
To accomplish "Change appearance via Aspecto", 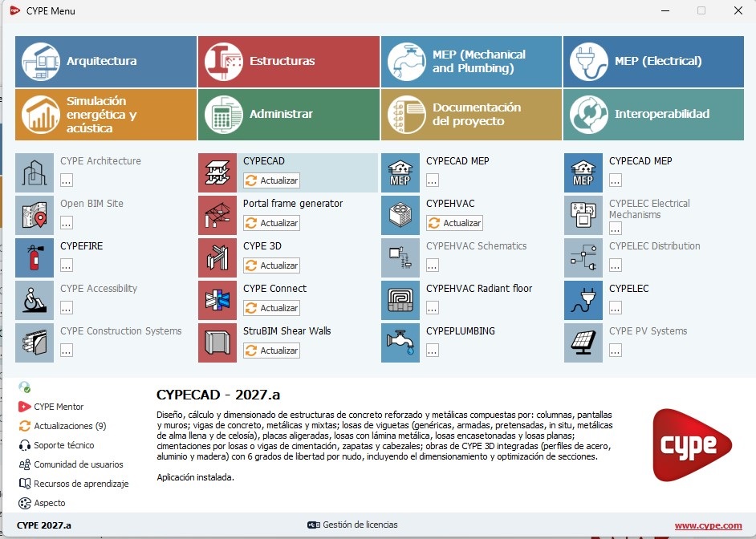I will coord(42,503).
